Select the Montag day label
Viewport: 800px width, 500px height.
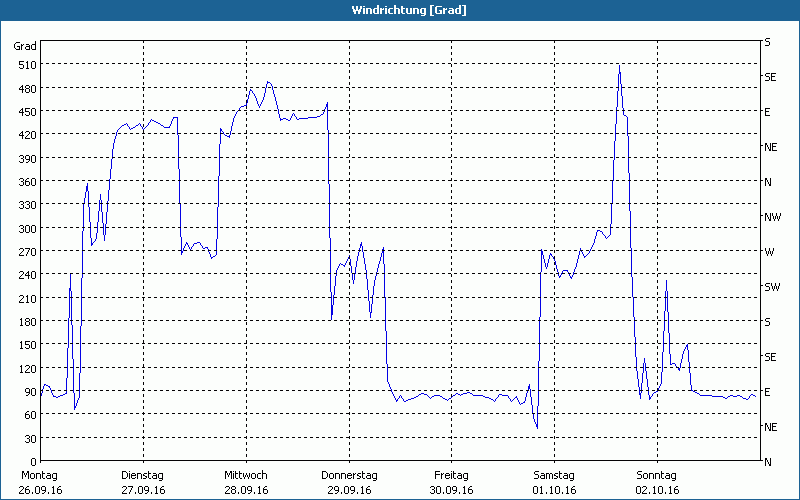click(39, 475)
